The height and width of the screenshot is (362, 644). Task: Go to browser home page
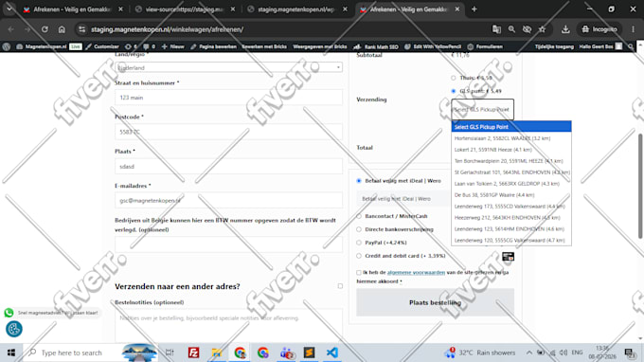coord(62,29)
